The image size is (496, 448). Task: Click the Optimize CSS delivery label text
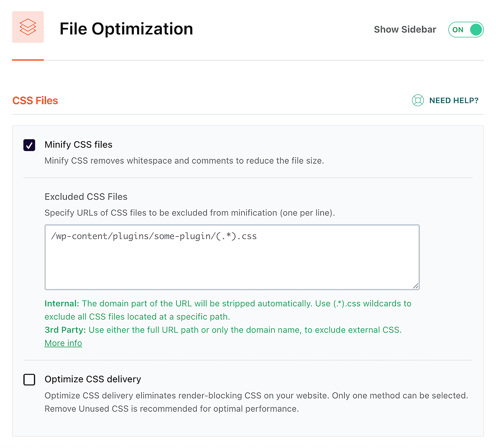point(92,379)
